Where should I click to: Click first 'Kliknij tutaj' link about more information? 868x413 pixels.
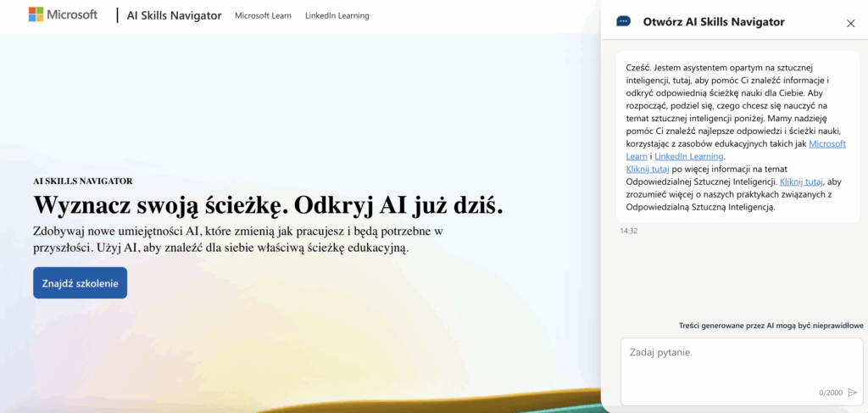(648, 170)
